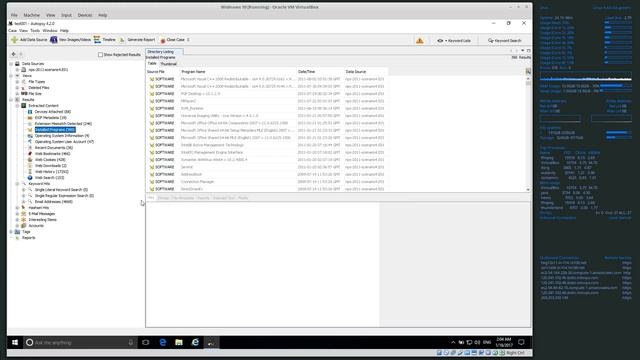This screenshot has width=640, height=360.
Task: Expand Email Addresses keyword node
Action: [x=23, y=202]
